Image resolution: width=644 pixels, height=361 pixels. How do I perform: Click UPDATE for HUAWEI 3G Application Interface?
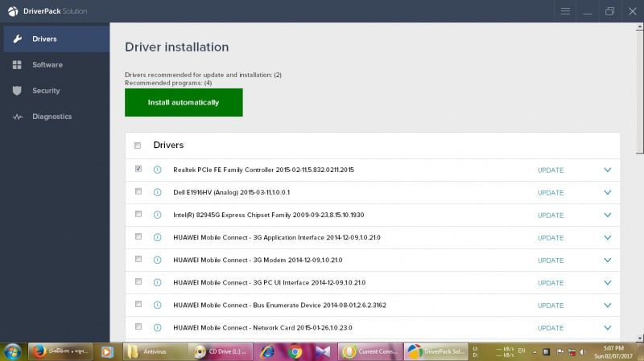[551, 238]
